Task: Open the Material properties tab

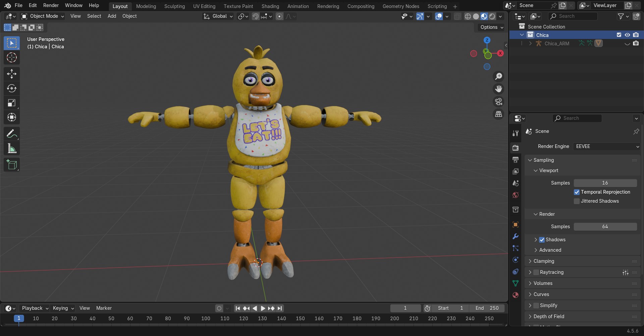Action: 516,295
